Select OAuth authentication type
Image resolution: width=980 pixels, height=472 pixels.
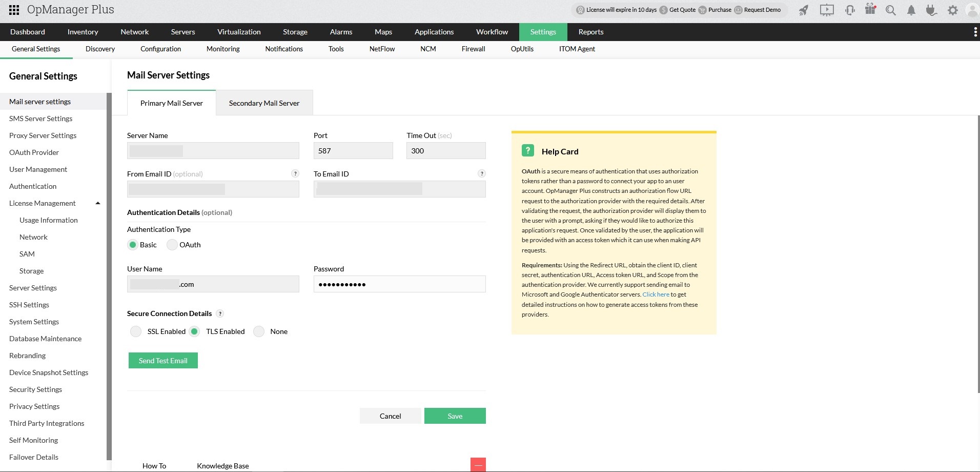pos(172,245)
